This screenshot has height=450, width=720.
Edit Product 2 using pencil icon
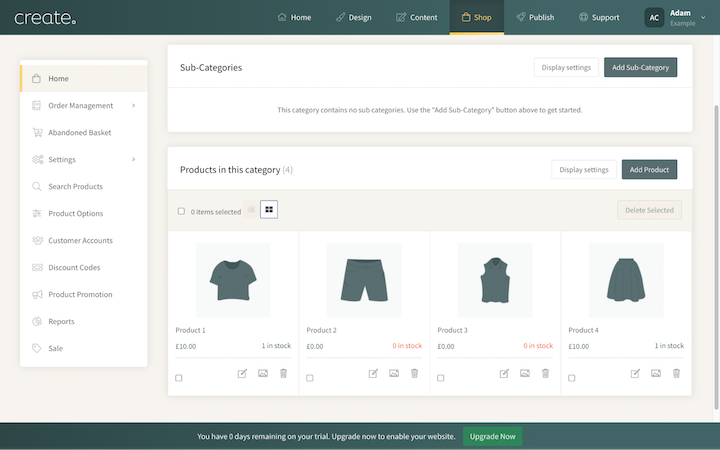373,373
